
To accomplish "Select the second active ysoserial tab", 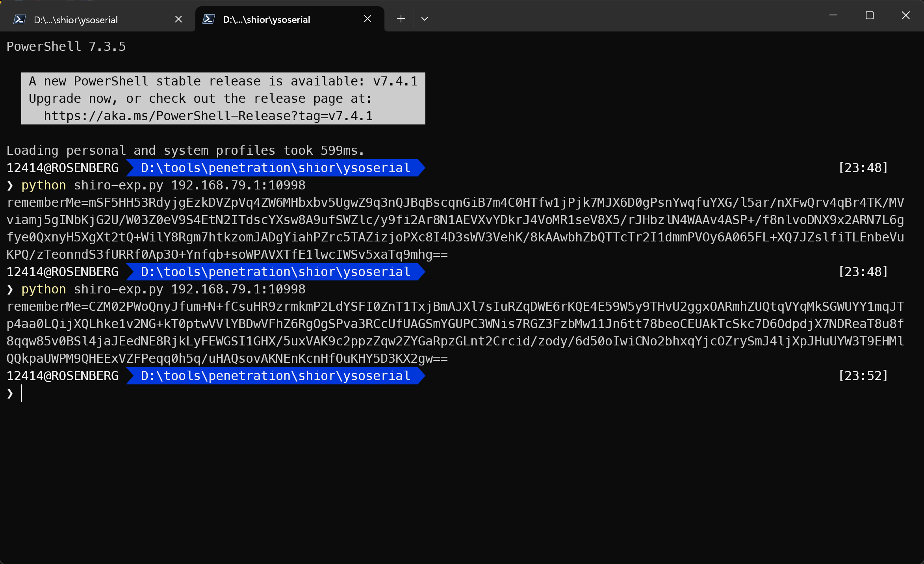I will tap(266, 20).
